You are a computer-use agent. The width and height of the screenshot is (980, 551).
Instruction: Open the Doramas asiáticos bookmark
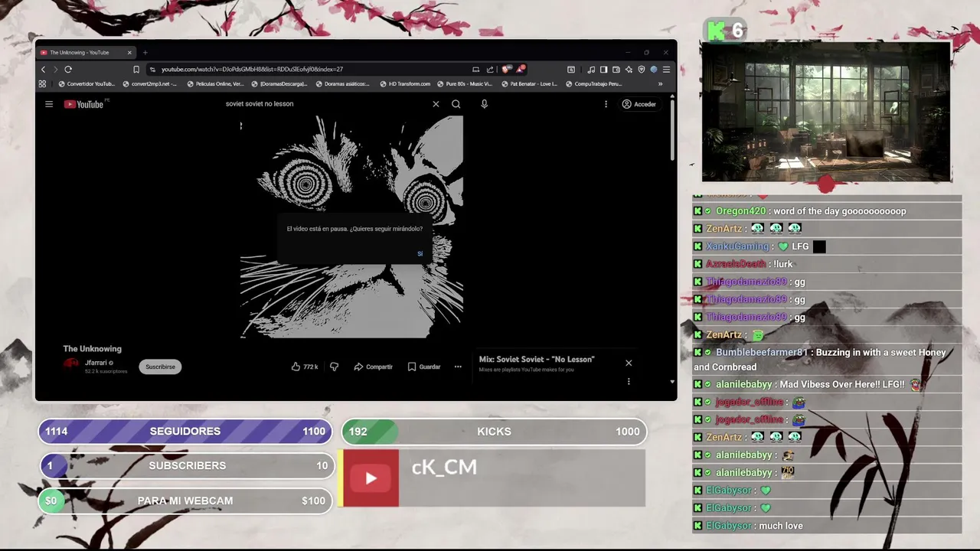343,84
